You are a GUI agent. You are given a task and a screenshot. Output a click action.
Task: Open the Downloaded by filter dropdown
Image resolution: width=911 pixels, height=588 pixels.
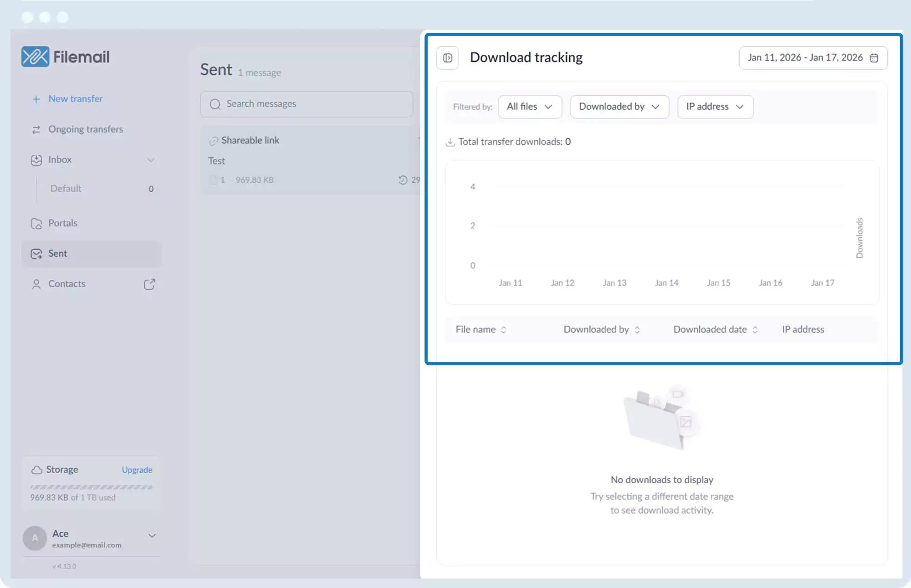click(x=619, y=107)
